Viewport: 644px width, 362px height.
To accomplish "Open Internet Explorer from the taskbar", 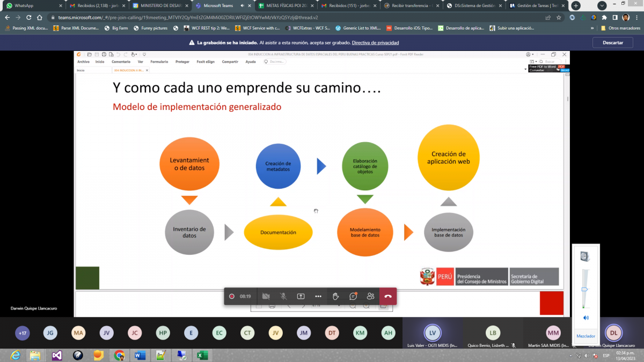I will point(15,355).
